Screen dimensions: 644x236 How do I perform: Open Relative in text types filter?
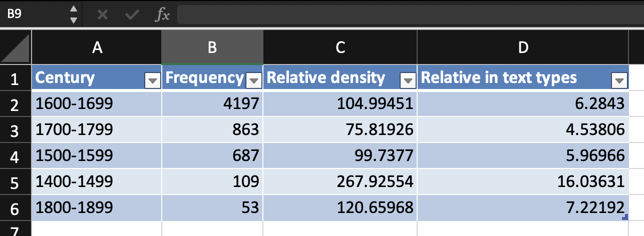point(620,79)
